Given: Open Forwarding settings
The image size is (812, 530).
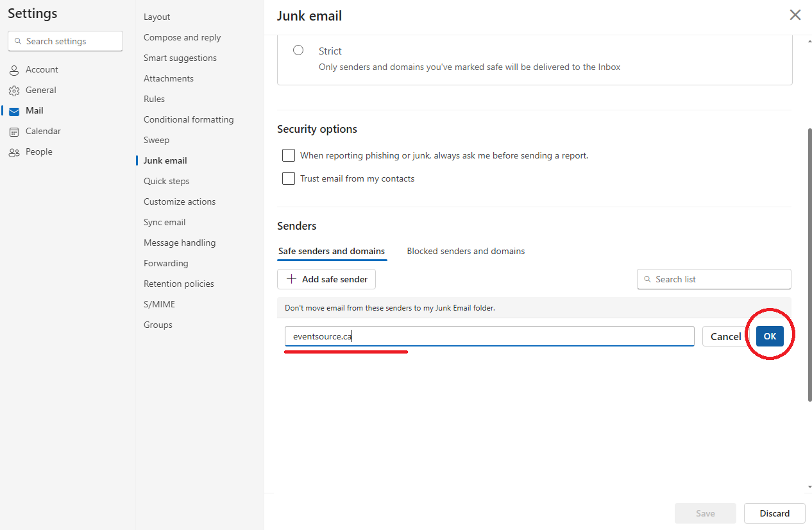Looking at the screenshot, I should click(166, 263).
